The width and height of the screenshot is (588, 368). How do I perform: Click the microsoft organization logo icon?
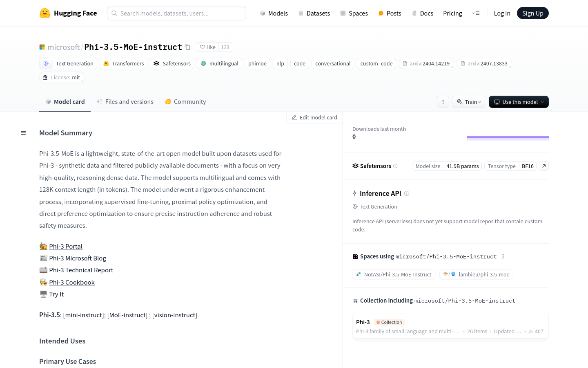42,47
